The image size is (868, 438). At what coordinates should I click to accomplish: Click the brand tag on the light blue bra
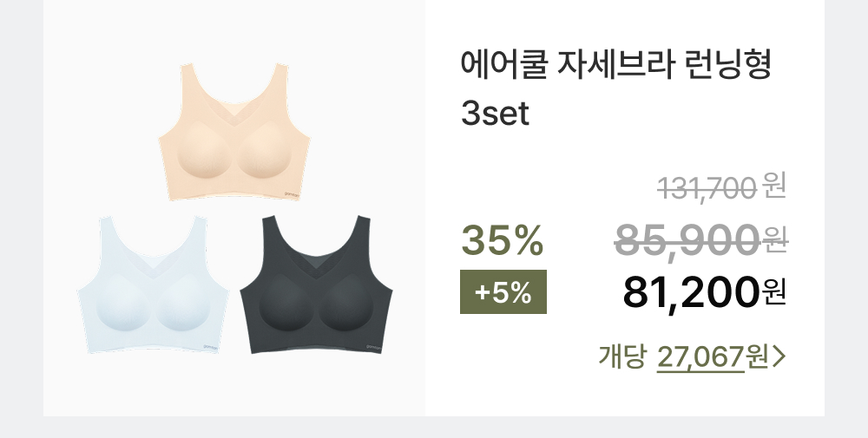209,345
